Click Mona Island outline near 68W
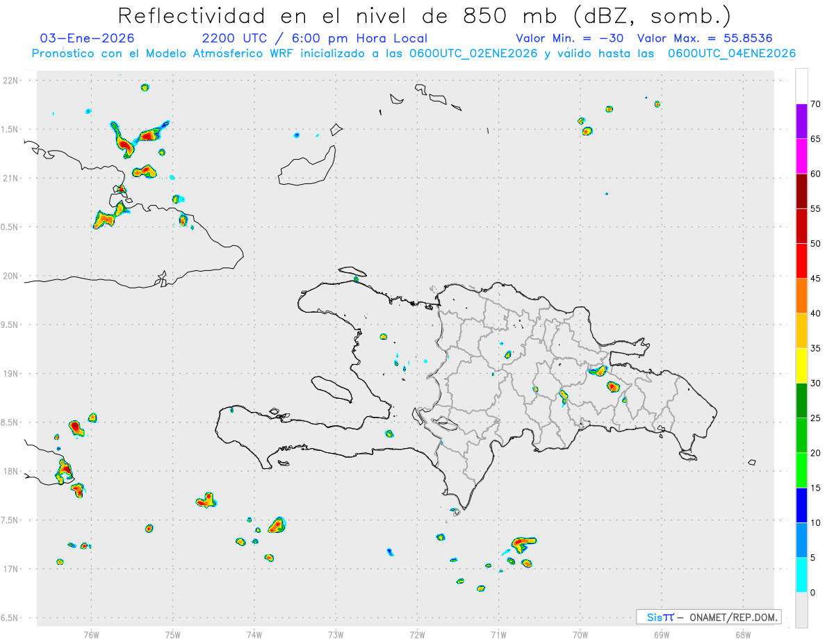 pos(751,463)
